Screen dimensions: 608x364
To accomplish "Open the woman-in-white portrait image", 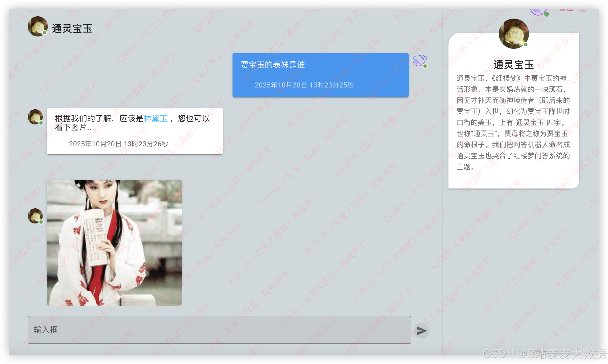I will tap(114, 243).
